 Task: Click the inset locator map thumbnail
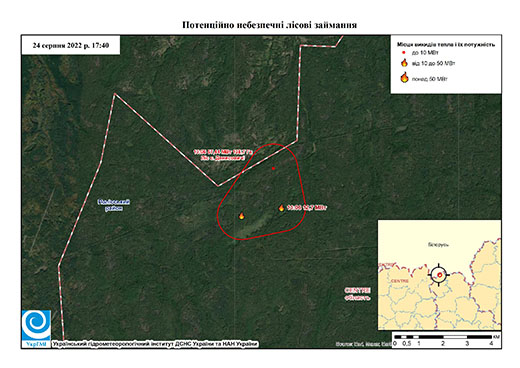[x=439, y=275]
